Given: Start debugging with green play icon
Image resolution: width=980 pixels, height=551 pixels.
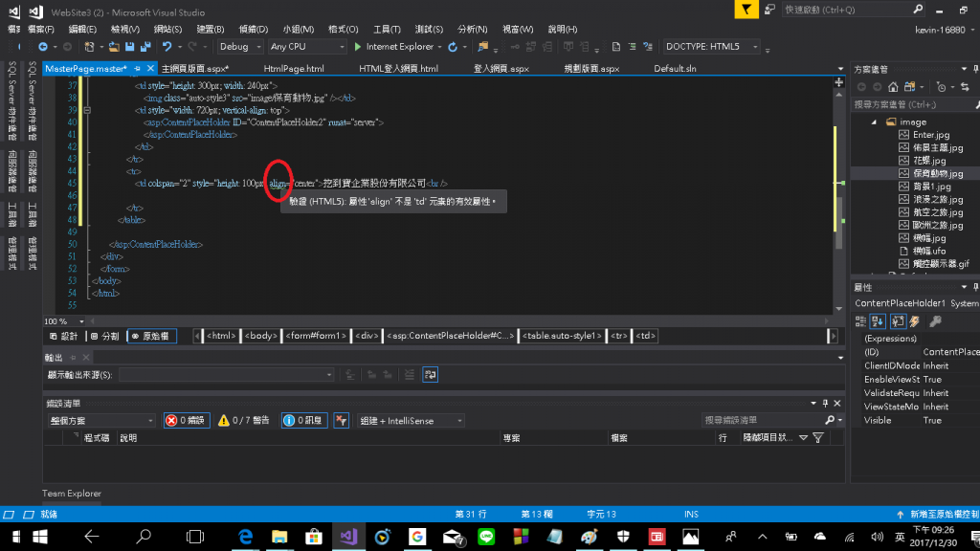Looking at the screenshot, I should click(x=358, y=47).
